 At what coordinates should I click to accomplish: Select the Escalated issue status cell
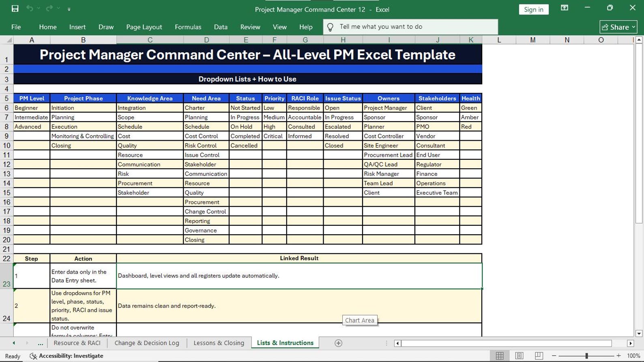(343, 126)
